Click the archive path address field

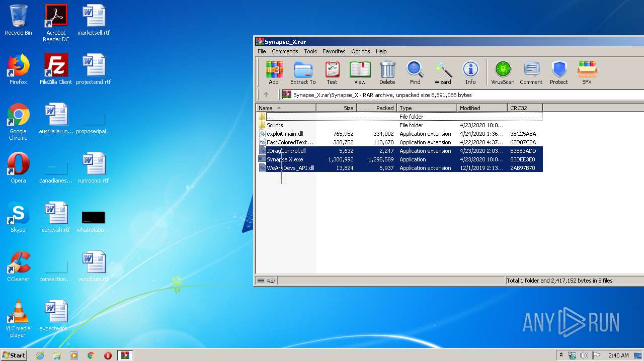462,95
